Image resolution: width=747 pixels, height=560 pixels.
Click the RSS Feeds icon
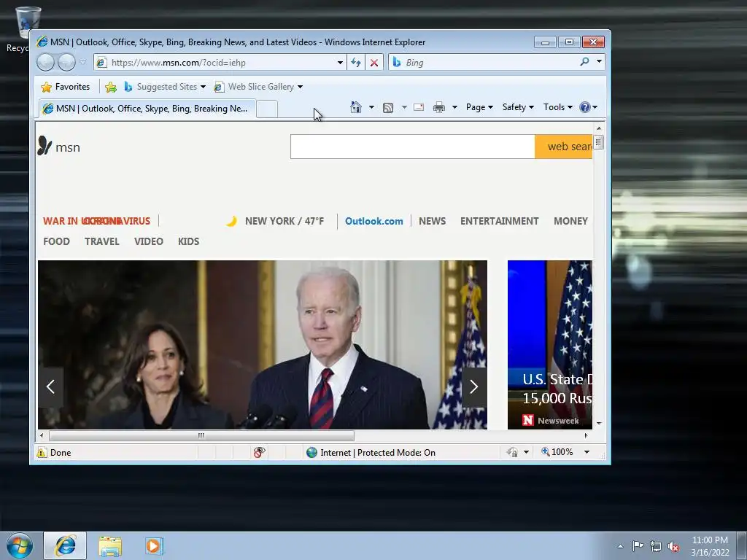[388, 108]
